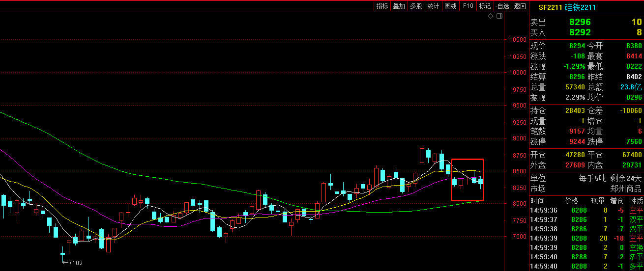Open the 指标 indicators menu
The image size is (644, 271).
pyautogui.click(x=382, y=6)
